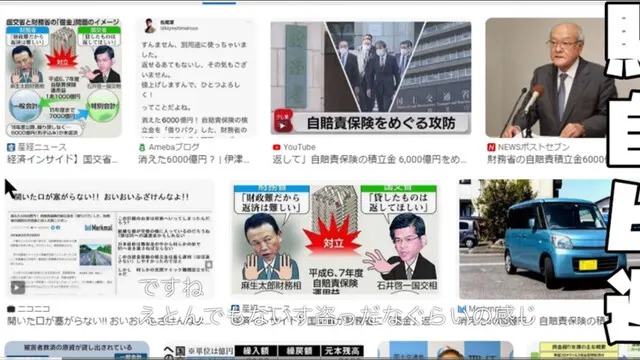Open the 開いた口が塞がらない Niconico thumbnail
640x360 pixels.
pyautogui.click(x=109, y=239)
